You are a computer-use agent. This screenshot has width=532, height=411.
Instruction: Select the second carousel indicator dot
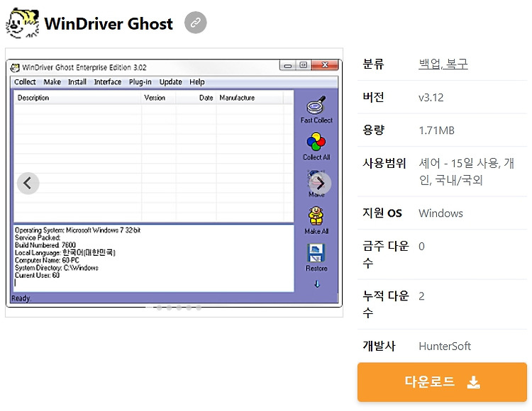pyautogui.click(x=159, y=308)
